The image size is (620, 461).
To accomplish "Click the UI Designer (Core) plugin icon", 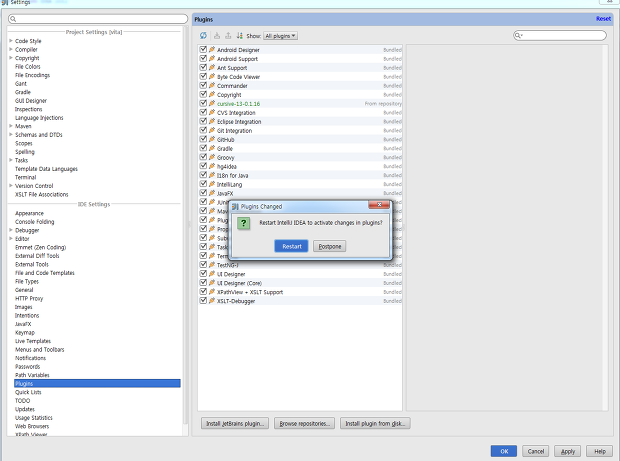I will 212,283.
